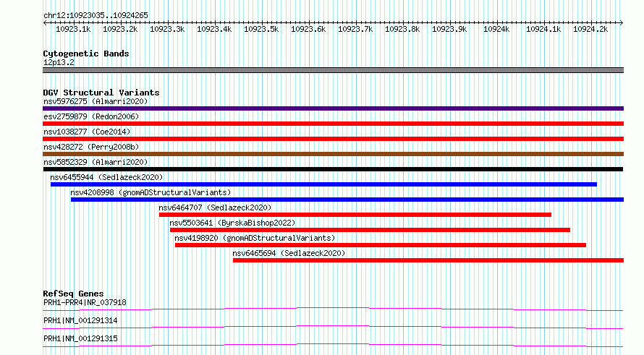
Task: Select the blue nsv6455944 Sedlazeck2020 bar
Action: [x=323, y=184]
